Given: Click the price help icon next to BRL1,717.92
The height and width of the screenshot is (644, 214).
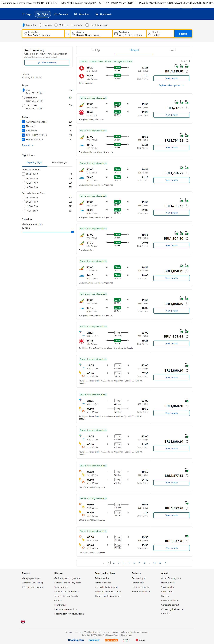Looking at the screenshot, I should coord(187,108).
